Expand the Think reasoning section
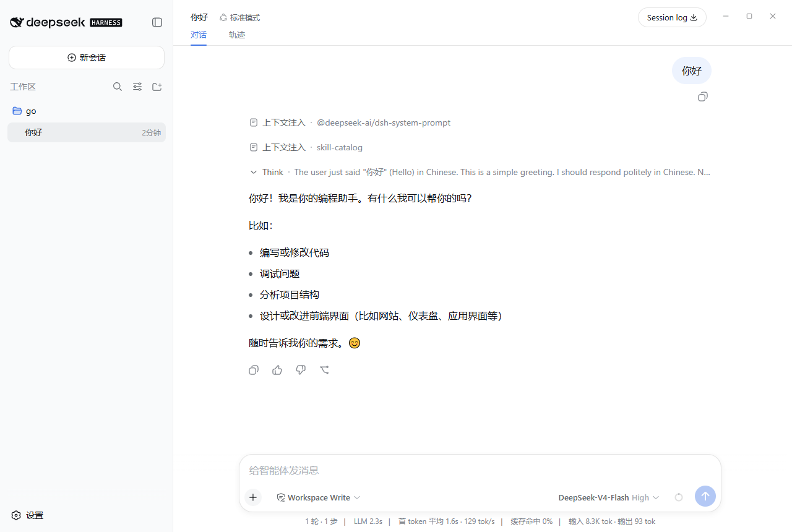This screenshot has height=532, width=792. (480, 172)
